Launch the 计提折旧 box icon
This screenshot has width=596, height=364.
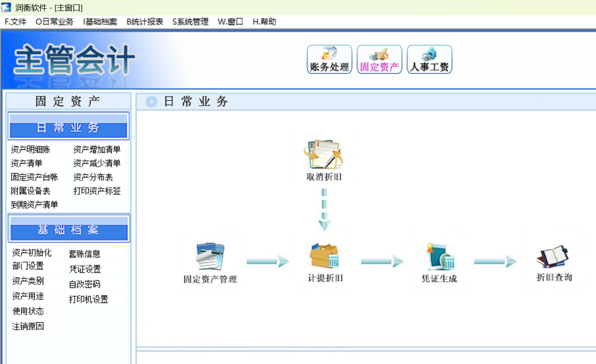325,256
